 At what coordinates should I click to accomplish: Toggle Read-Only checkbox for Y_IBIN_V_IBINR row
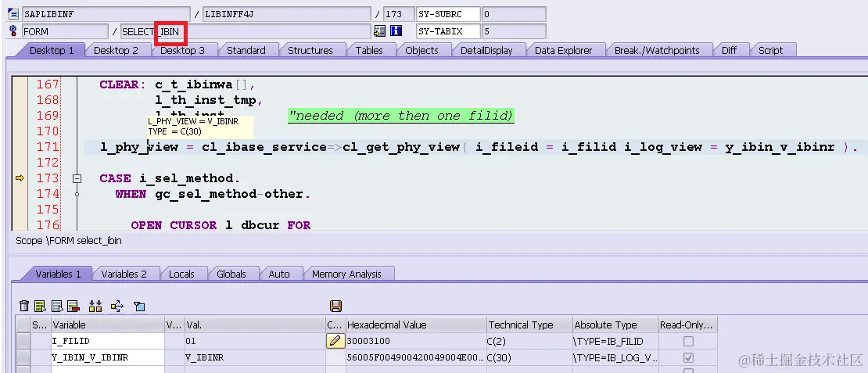[x=688, y=358]
